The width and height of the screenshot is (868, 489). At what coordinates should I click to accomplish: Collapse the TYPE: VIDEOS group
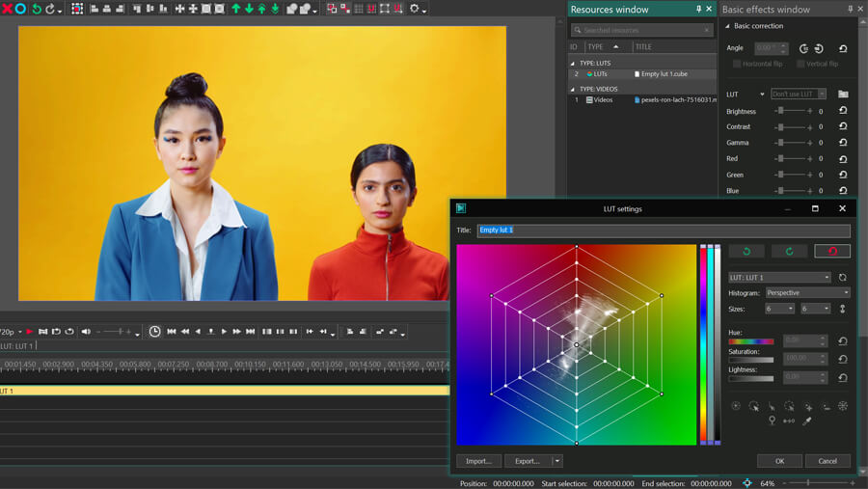[x=573, y=89]
